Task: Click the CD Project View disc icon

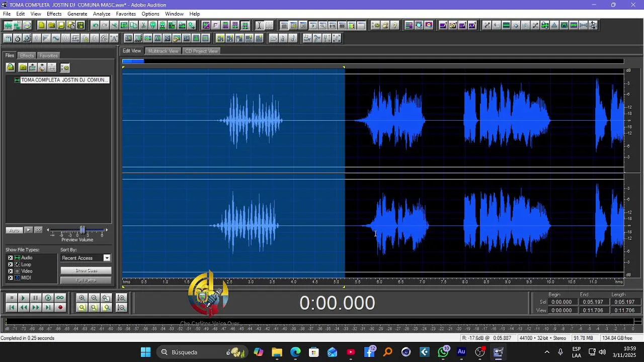Action: click(27, 25)
